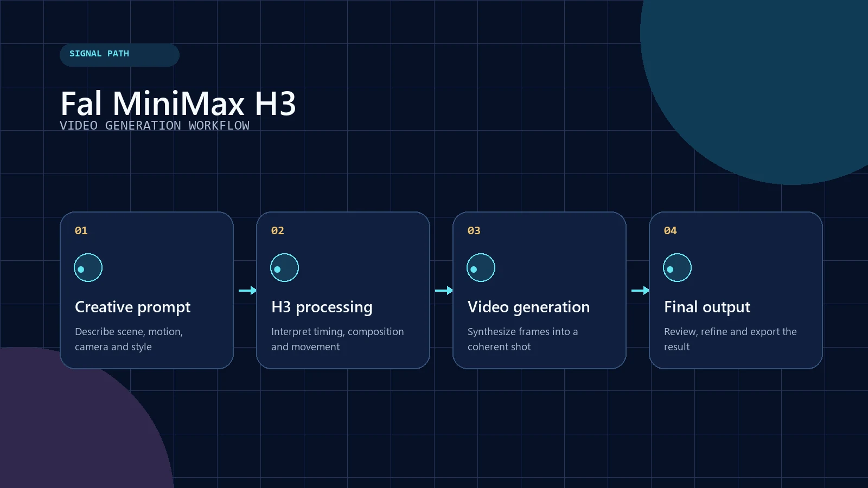Screen dimensions: 868x488
Task: Click the circular icon in the H3 processing card
Action: [x=284, y=267]
